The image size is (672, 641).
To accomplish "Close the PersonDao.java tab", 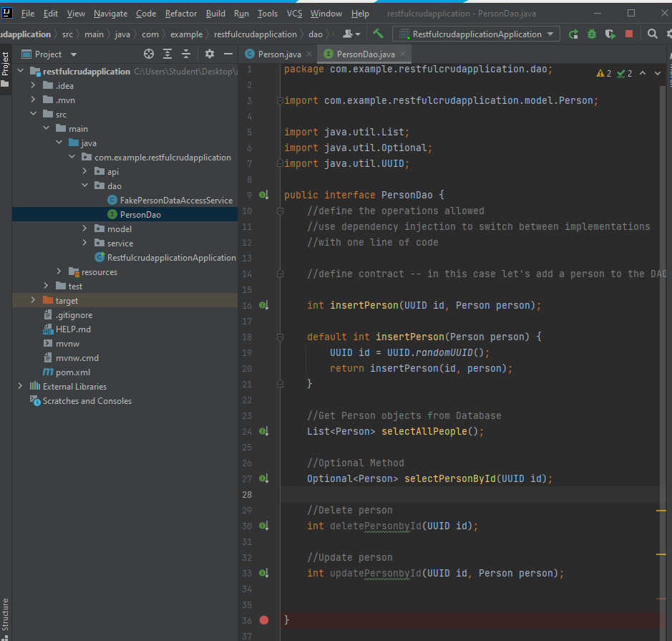I will (403, 54).
